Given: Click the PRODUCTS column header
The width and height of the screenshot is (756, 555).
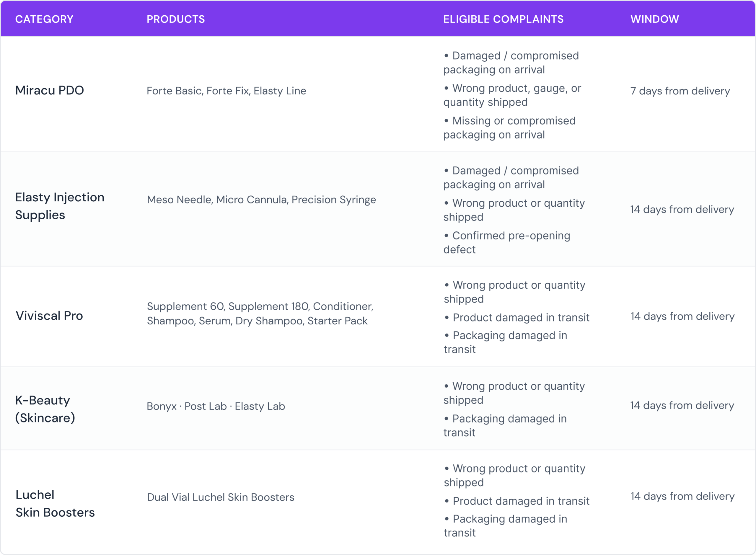Looking at the screenshot, I should pyautogui.click(x=176, y=19).
